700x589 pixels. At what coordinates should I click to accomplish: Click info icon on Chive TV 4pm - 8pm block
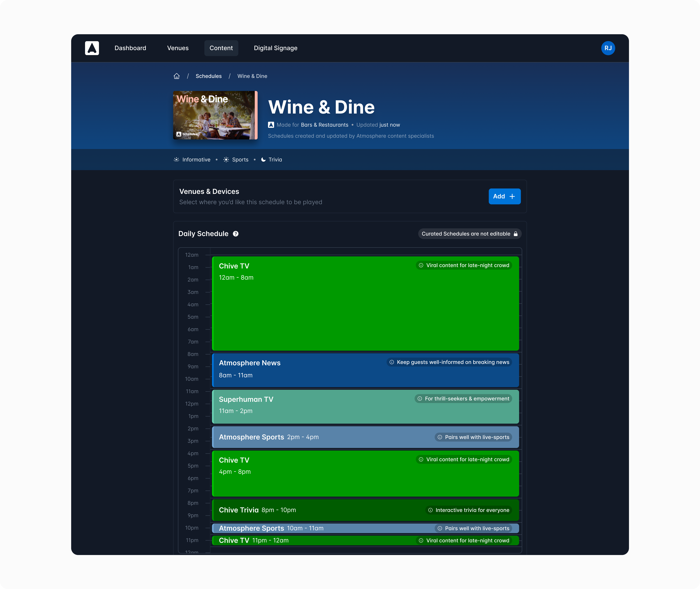point(421,459)
